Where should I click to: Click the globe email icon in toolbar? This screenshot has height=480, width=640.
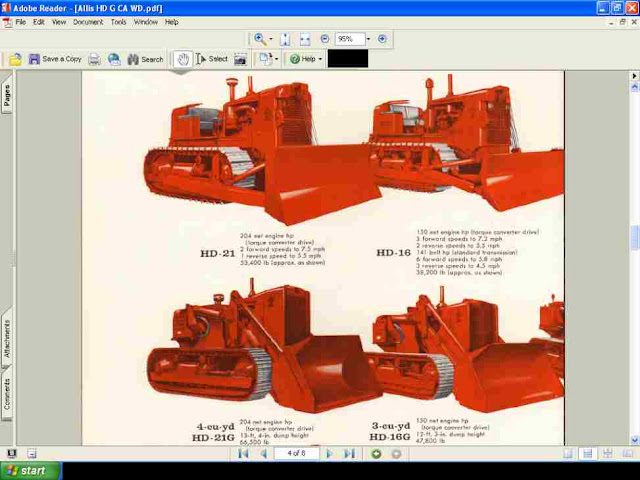click(x=114, y=60)
